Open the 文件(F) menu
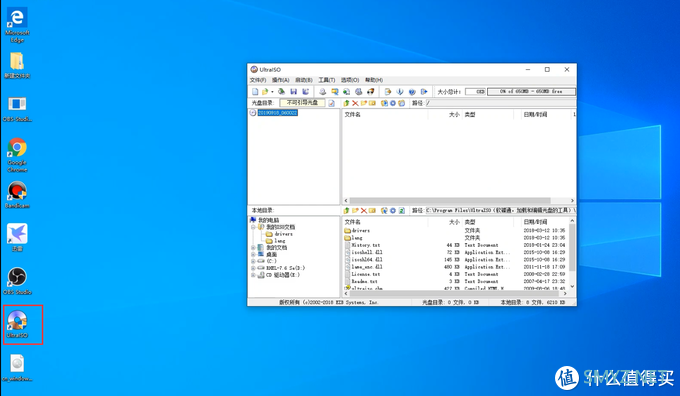 point(258,80)
